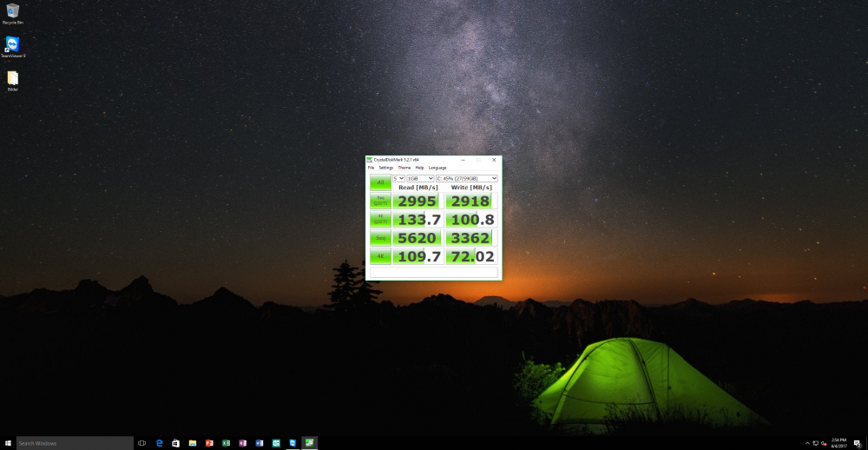Click the 5620 read result
Image resolution: width=868 pixels, height=450 pixels.
[x=418, y=238]
